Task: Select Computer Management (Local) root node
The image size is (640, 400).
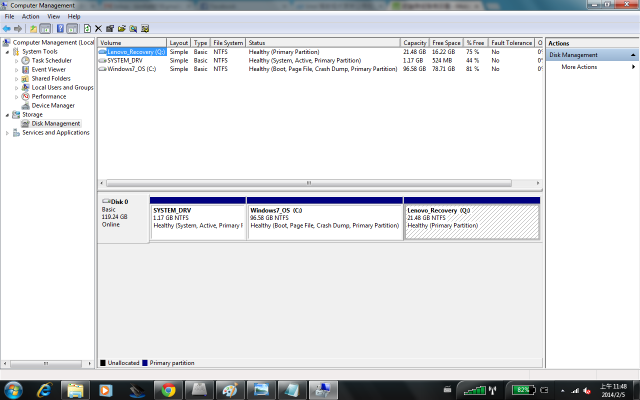Action: pos(53,42)
